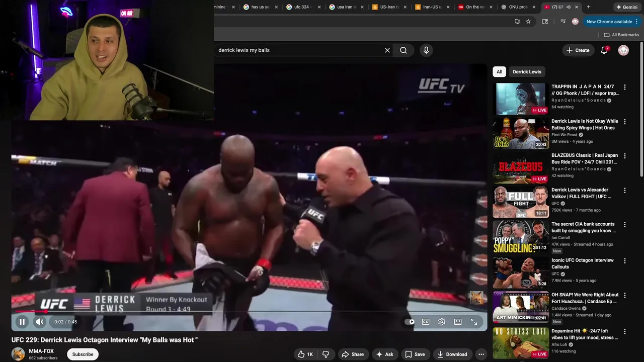644x362 pixels.
Task: Pause the YouTube video
Action: pos(22,322)
